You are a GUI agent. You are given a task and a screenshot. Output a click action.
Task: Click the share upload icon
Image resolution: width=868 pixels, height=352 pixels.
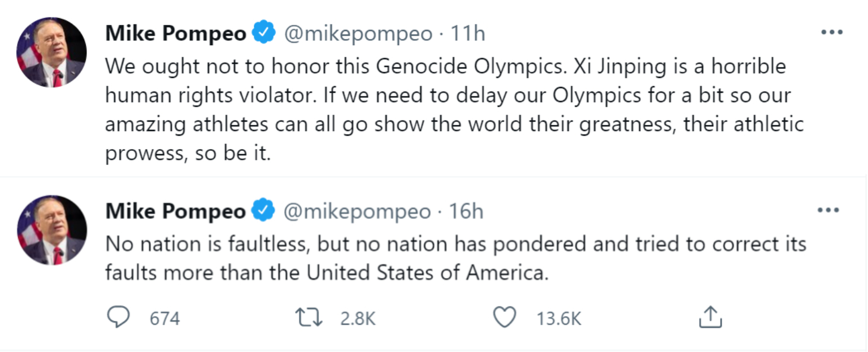pos(710,318)
